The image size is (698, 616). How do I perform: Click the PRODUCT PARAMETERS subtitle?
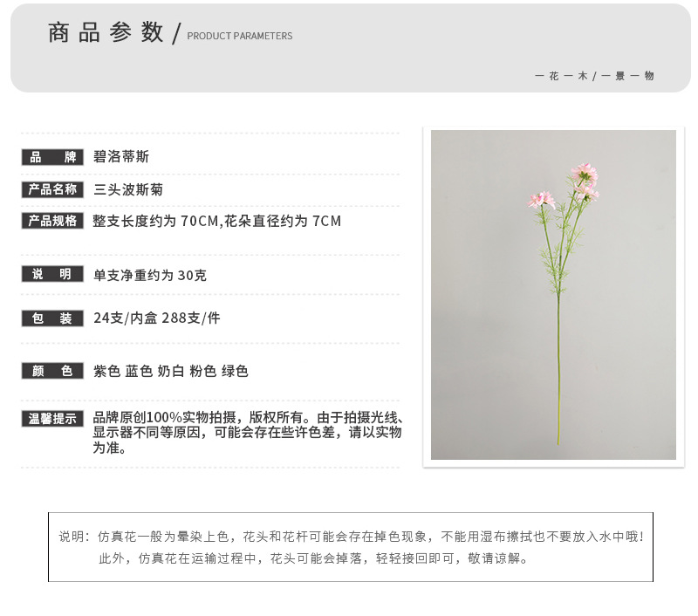point(239,36)
